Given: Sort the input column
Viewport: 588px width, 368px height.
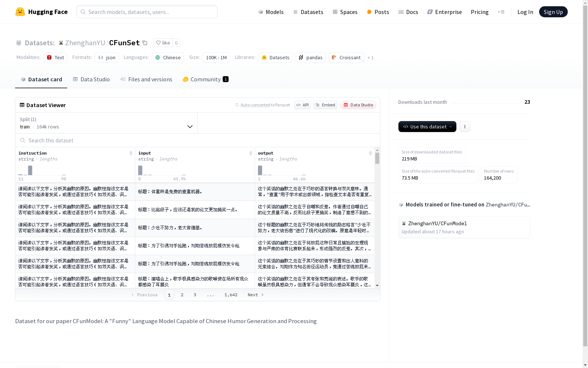Looking at the screenshot, I should coord(251,153).
